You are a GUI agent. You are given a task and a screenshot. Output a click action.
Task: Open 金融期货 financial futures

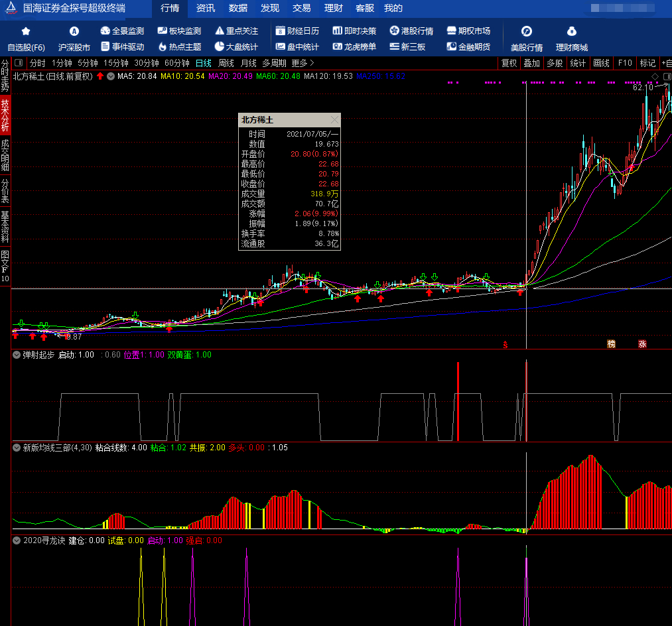click(468, 46)
